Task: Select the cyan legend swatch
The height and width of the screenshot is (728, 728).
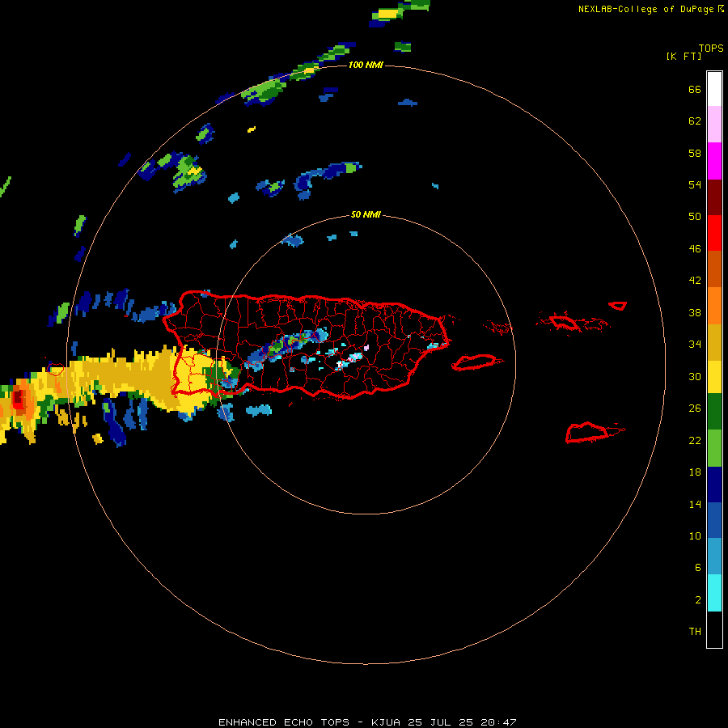Action: click(x=714, y=593)
